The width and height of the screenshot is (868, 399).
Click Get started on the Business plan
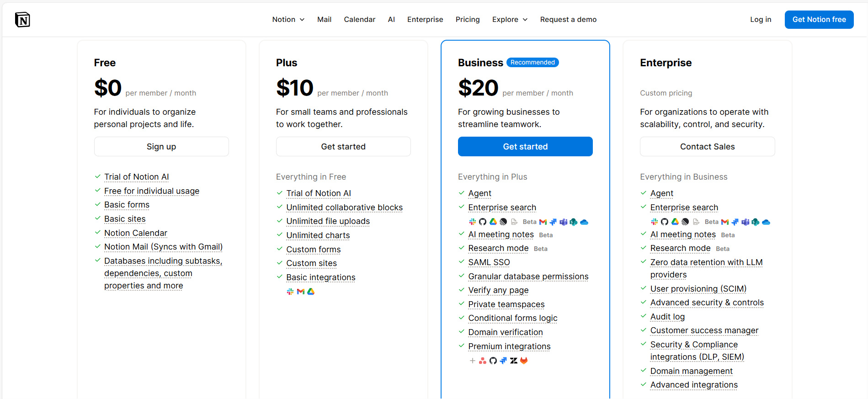click(x=525, y=147)
